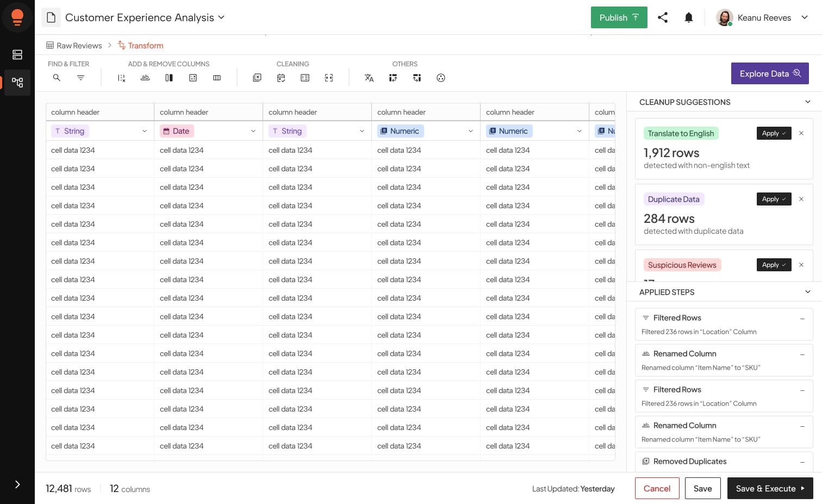Click the Removed Duplicates step title
Viewport: 822px width, 504px height.
coord(690,461)
